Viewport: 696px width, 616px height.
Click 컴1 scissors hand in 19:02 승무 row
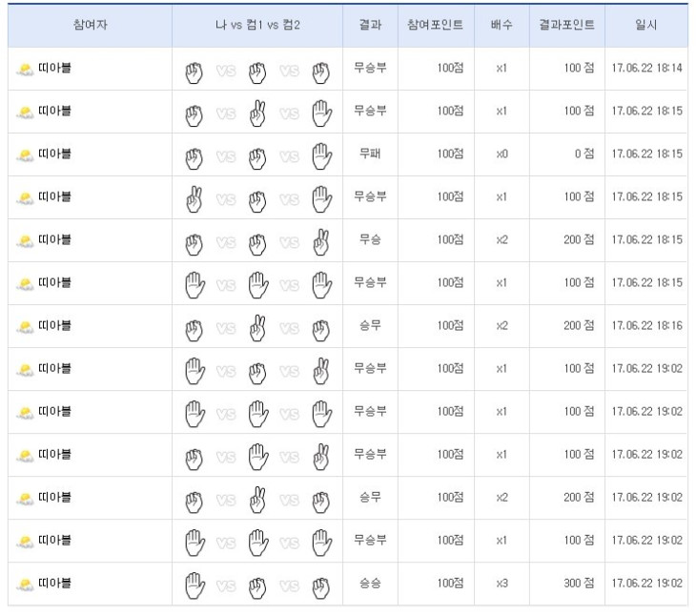[257, 501]
